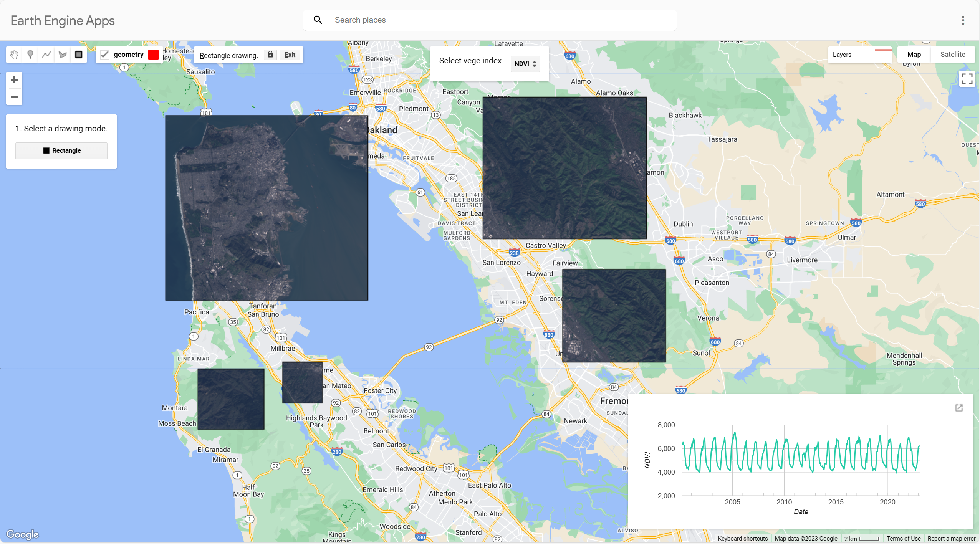Image resolution: width=980 pixels, height=544 pixels.
Task: Open the geometry layer settings
Action: (128, 55)
